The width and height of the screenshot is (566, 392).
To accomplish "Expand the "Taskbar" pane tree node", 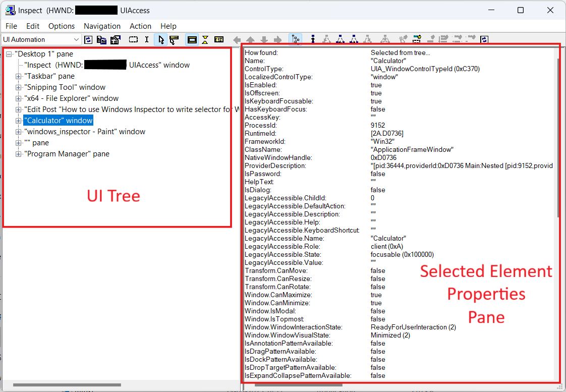I will click(19, 76).
